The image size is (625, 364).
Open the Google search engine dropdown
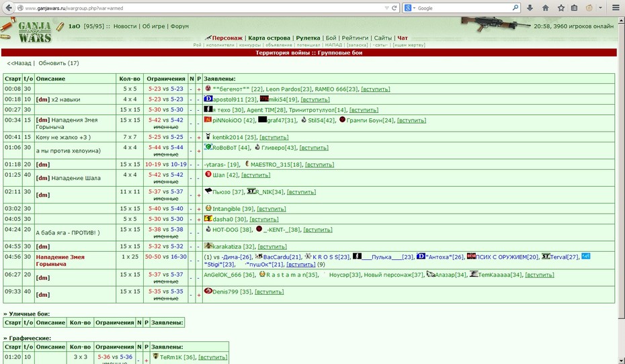(410, 8)
